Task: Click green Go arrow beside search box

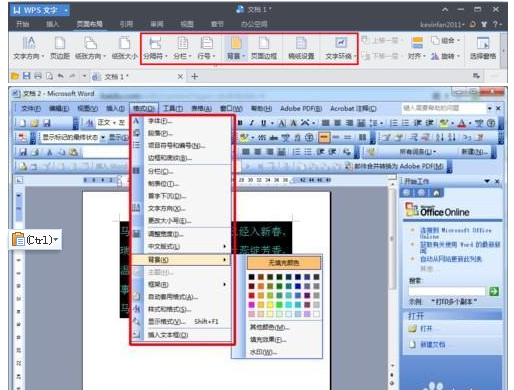Action: coord(494,291)
